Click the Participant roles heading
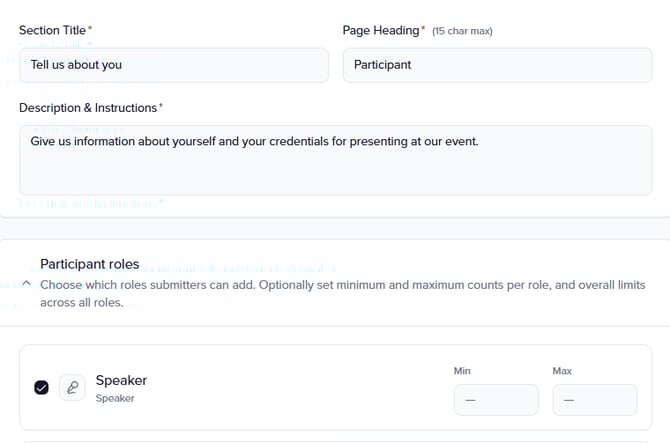 click(90, 264)
